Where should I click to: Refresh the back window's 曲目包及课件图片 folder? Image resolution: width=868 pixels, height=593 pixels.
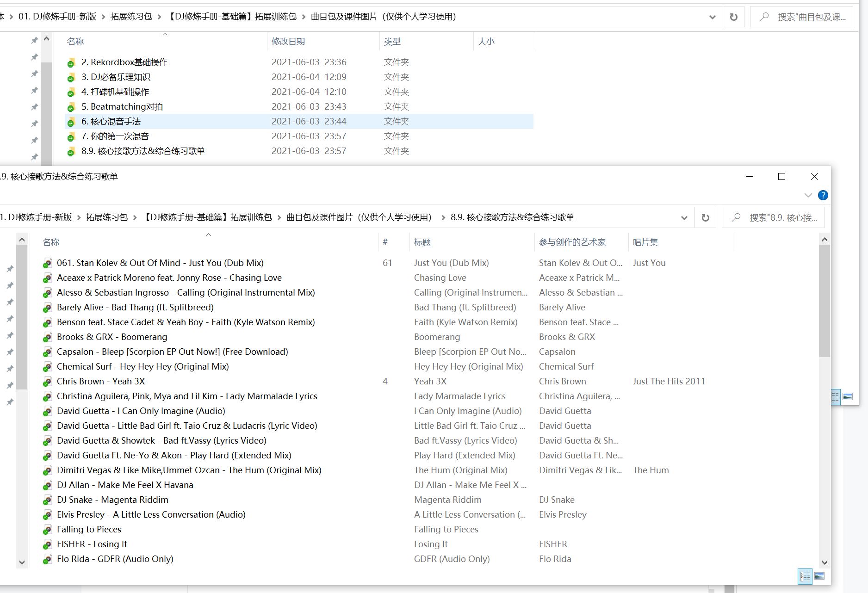pyautogui.click(x=733, y=17)
